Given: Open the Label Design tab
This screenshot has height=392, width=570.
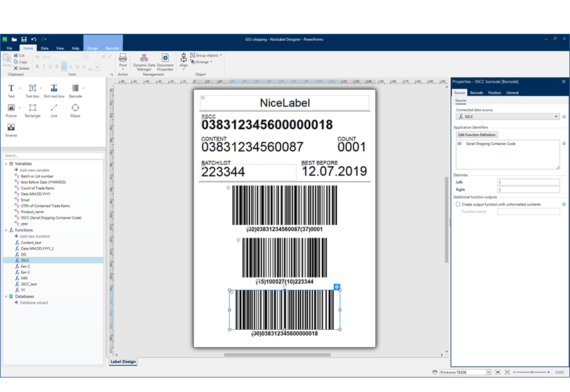Looking at the screenshot, I should (x=123, y=362).
